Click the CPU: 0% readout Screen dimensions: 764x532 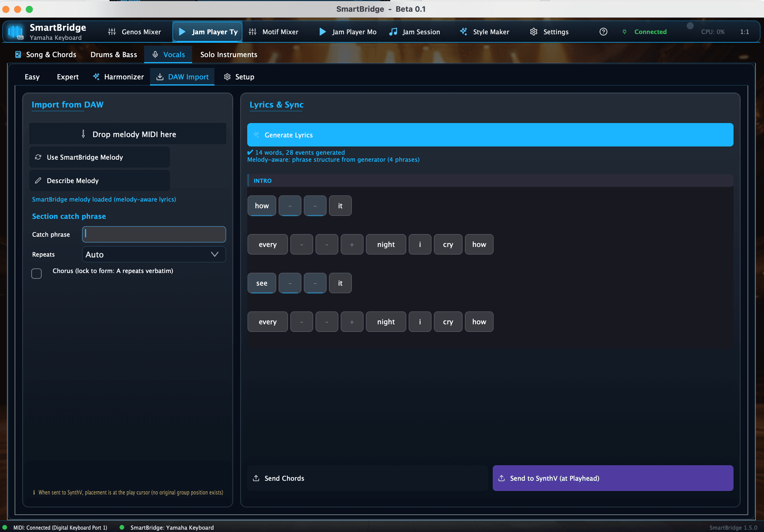tap(713, 32)
